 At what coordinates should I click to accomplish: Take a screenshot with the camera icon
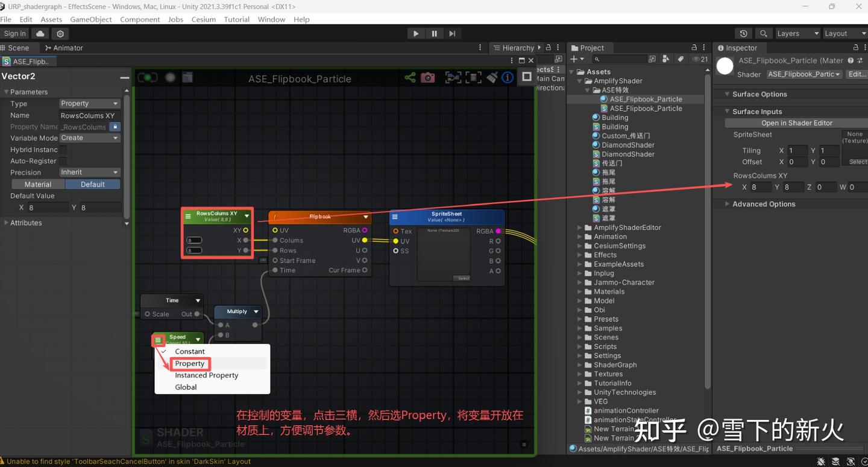pos(429,78)
